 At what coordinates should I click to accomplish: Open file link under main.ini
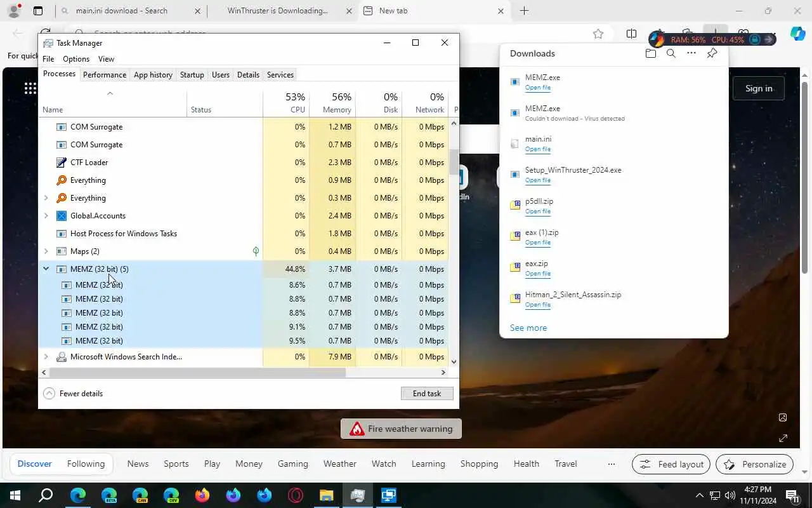coord(538,149)
